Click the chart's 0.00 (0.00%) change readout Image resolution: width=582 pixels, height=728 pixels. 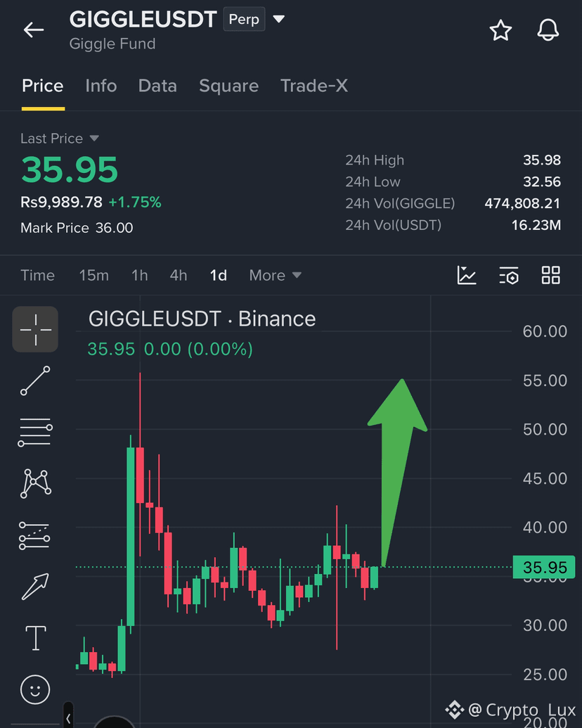click(198, 349)
